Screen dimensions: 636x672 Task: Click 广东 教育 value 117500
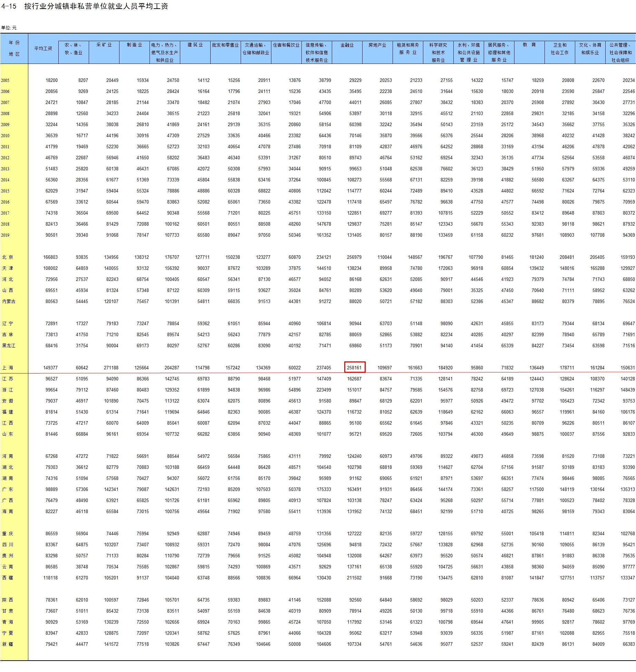tap(537, 490)
